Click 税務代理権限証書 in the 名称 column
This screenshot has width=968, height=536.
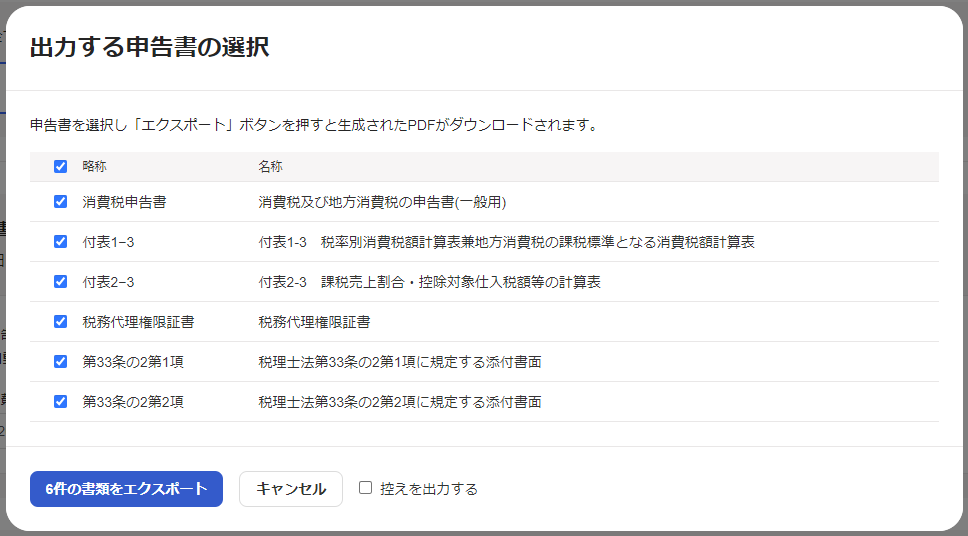tap(314, 322)
